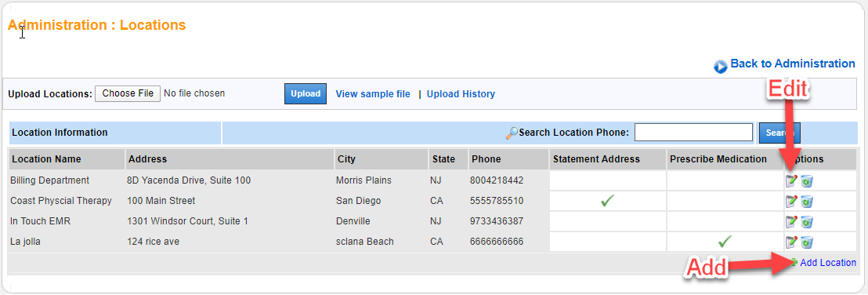The height and width of the screenshot is (295, 868).
Task: Click the Add Location link
Action: click(828, 263)
